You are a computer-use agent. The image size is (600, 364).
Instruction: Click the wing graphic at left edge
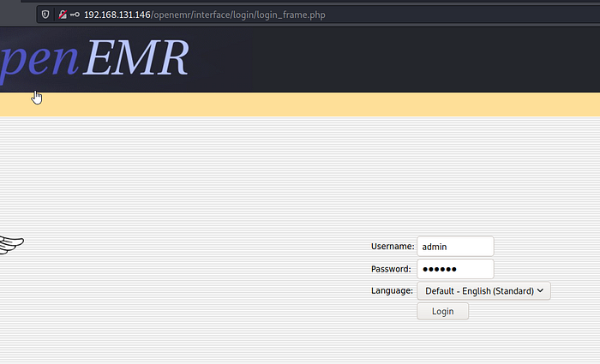[11, 245]
